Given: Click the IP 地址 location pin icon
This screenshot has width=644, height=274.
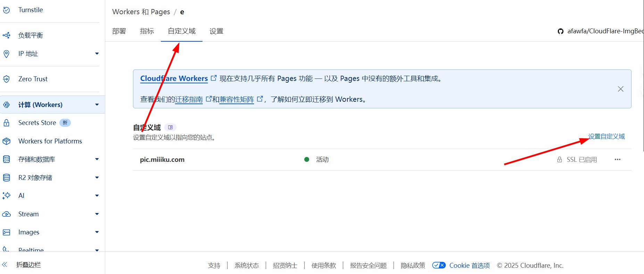Looking at the screenshot, I should pos(6,54).
